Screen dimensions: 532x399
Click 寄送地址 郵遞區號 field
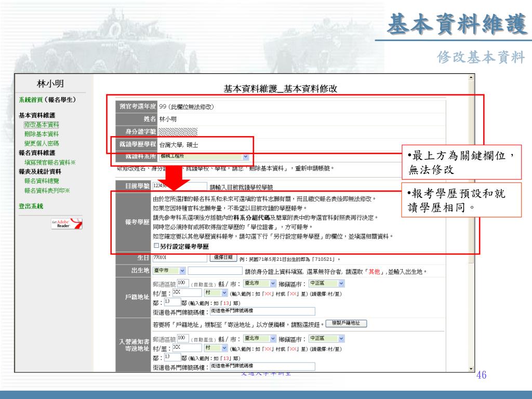point(182,338)
